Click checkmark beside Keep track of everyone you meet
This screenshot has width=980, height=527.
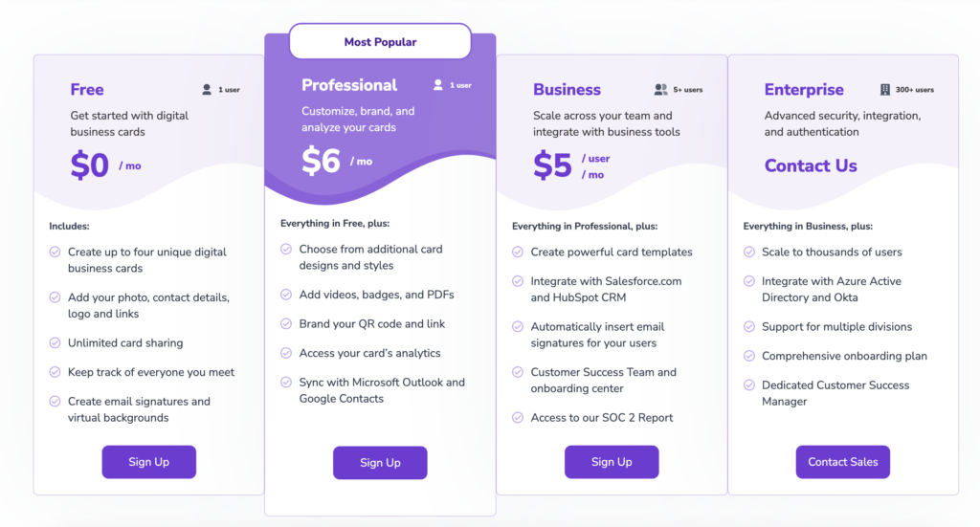pyautogui.click(x=55, y=372)
